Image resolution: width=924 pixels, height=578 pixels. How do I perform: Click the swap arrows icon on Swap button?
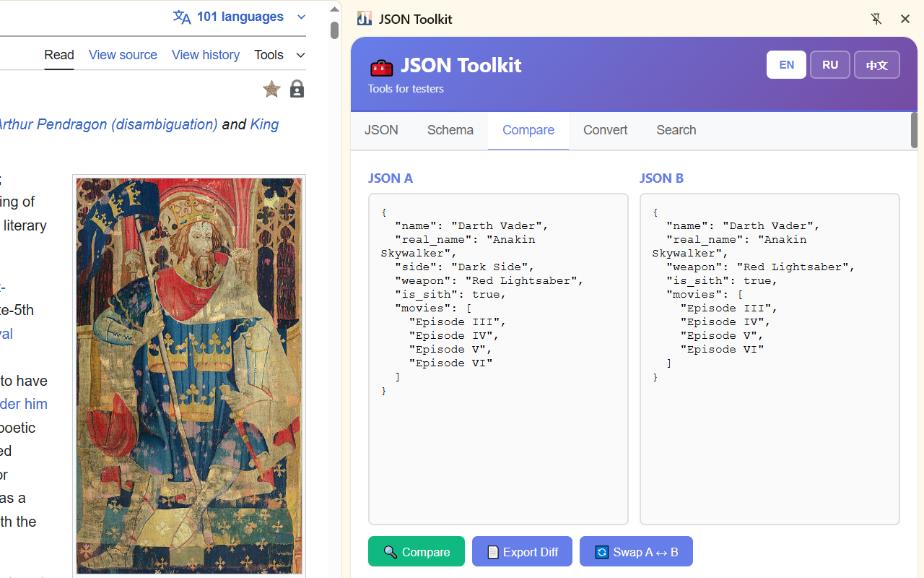tap(601, 552)
